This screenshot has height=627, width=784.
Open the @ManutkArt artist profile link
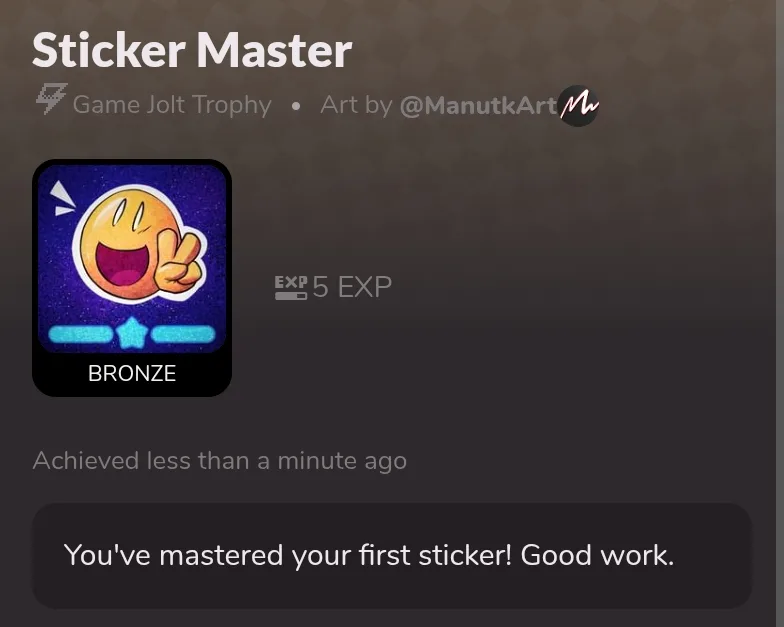[478, 105]
